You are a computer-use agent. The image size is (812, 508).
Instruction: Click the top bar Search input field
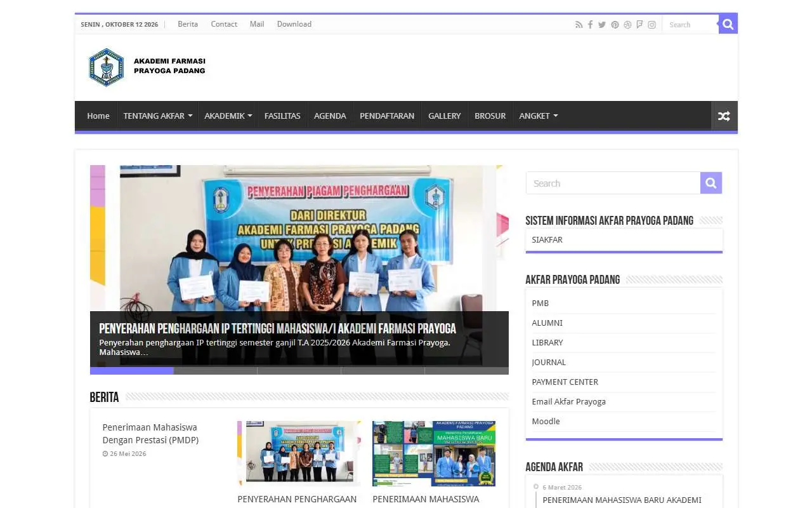tap(690, 25)
